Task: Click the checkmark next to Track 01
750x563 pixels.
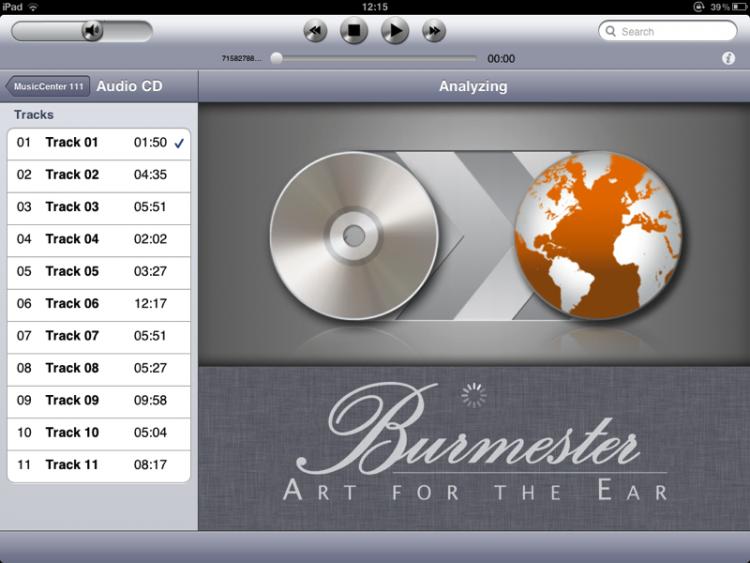Action: (x=179, y=143)
